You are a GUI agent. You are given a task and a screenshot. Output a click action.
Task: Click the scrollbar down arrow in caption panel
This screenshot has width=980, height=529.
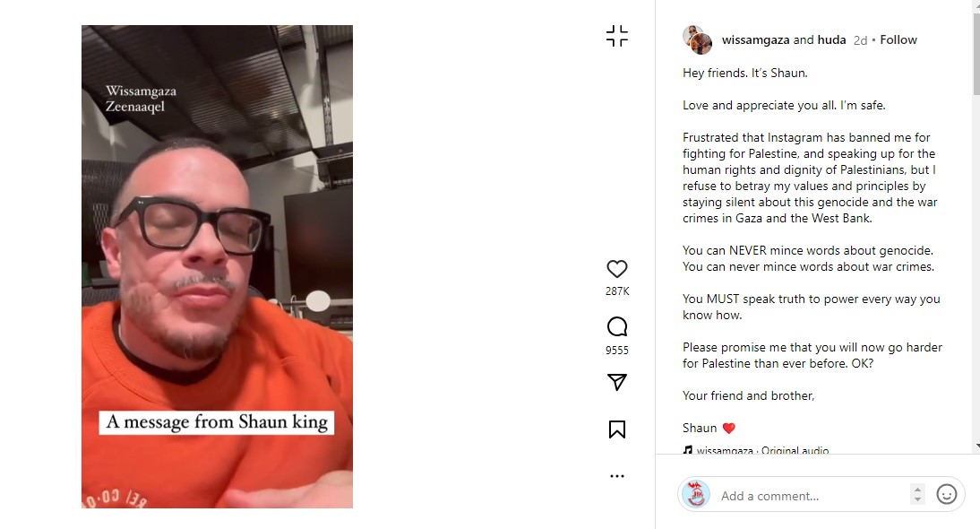coord(976,446)
